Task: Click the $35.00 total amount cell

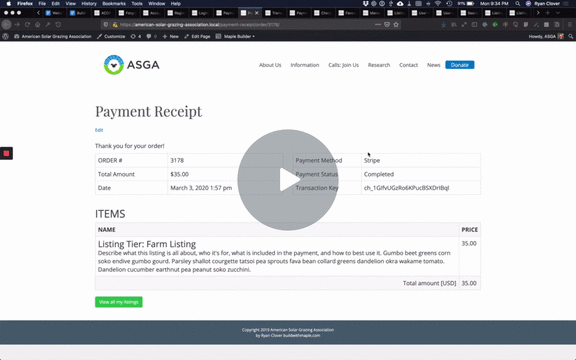Action: (x=225, y=174)
